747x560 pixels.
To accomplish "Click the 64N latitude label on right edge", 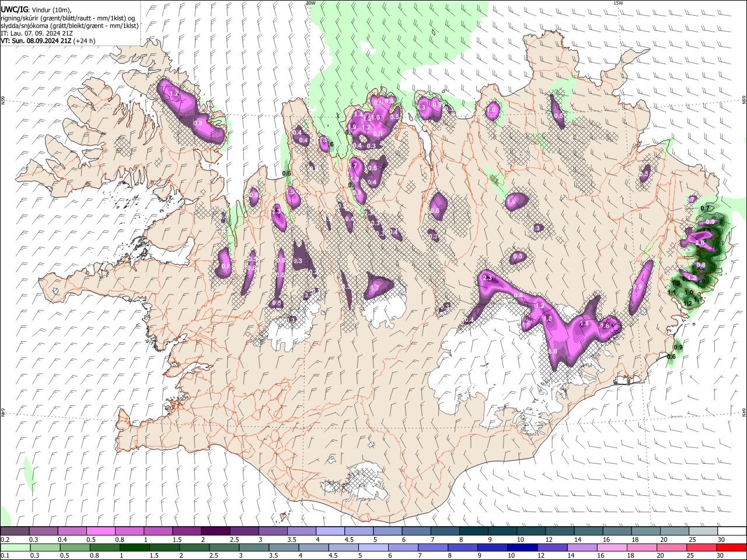I will pos(743,412).
